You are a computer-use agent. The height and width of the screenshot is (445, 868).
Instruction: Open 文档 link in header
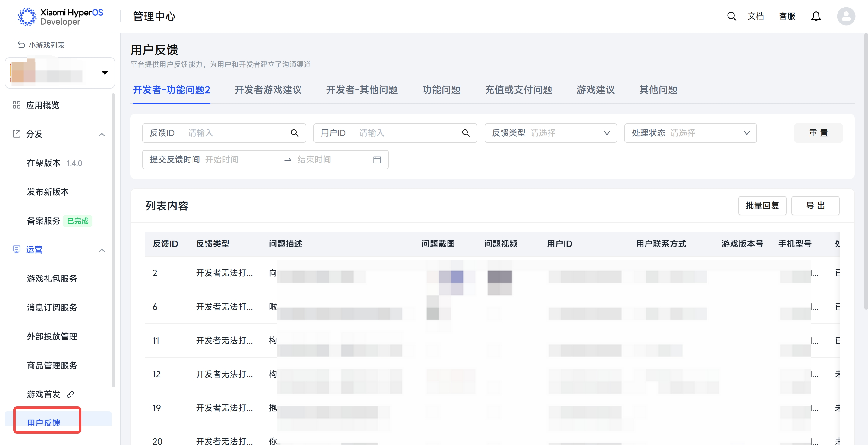pos(756,16)
